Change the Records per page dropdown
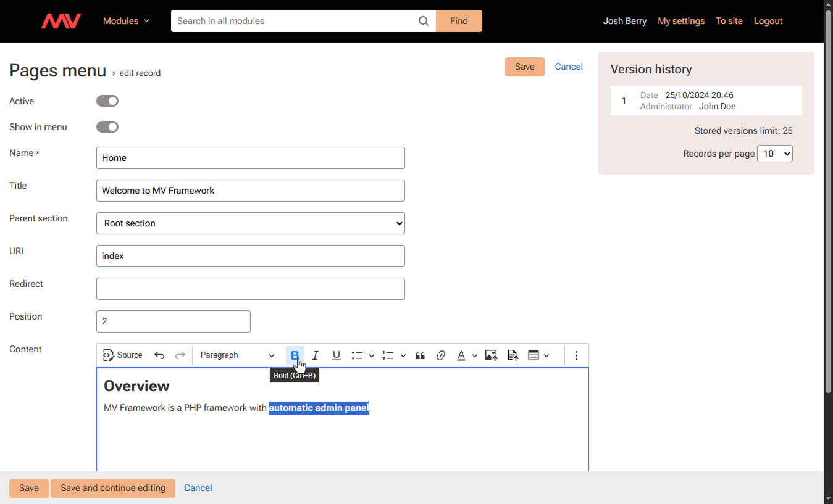The width and height of the screenshot is (833, 504). (x=774, y=154)
